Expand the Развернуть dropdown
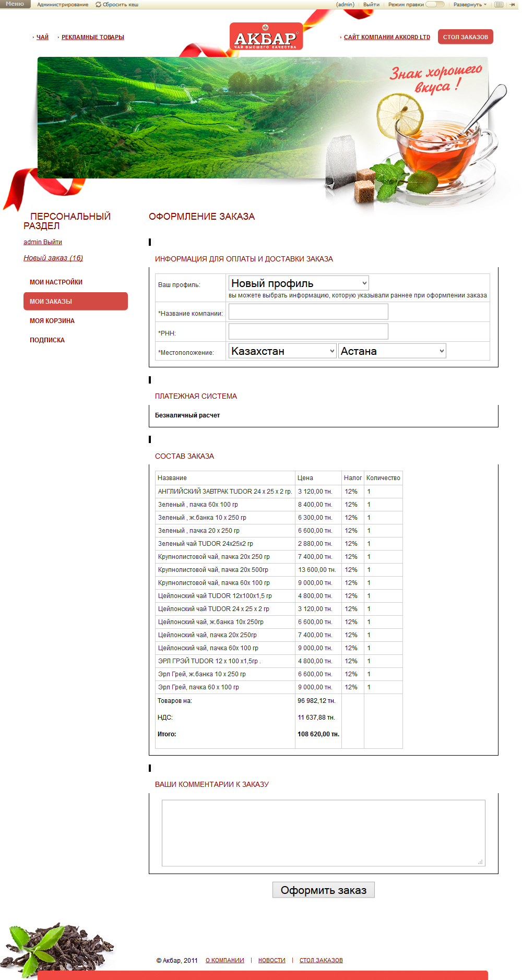522x980 pixels. pyautogui.click(x=470, y=5)
